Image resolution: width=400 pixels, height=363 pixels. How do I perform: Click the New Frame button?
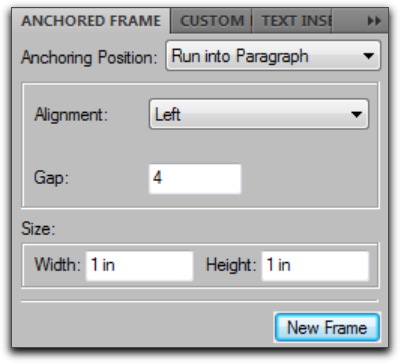tap(327, 327)
